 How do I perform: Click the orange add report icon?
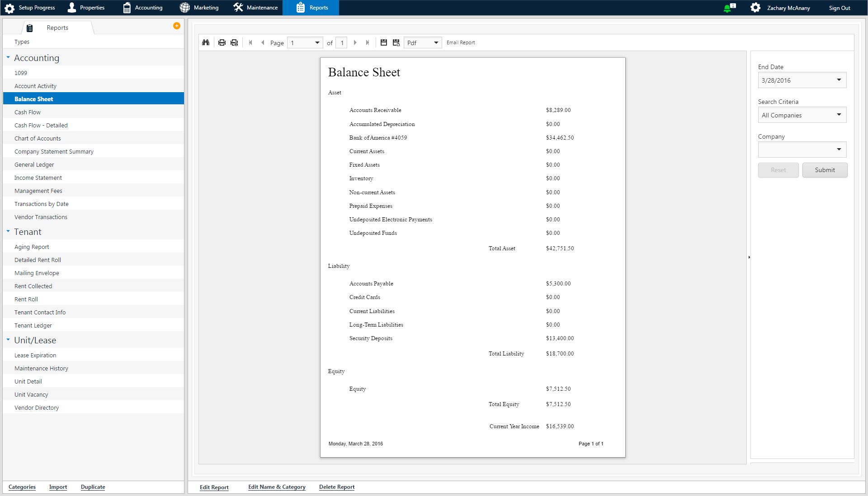pyautogui.click(x=177, y=26)
